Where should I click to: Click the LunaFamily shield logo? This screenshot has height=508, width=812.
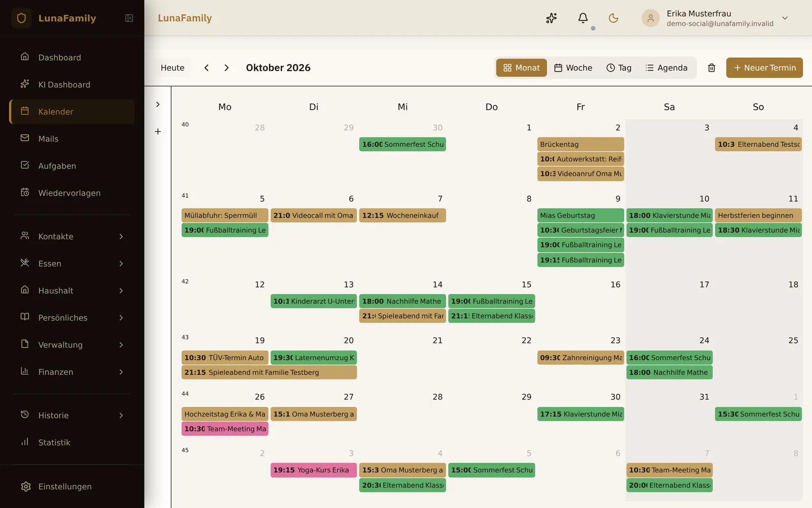(x=21, y=18)
